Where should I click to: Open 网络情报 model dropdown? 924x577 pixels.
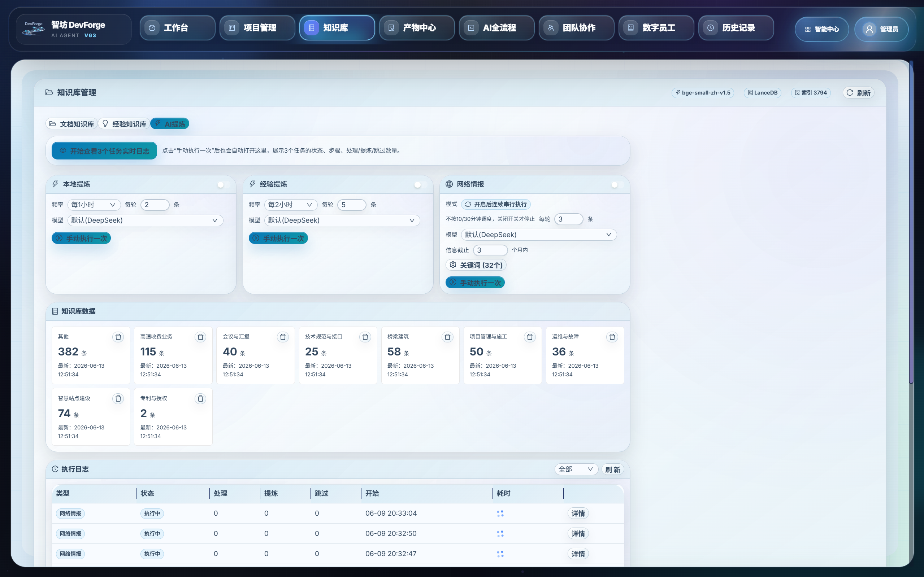[x=539, y=235]
